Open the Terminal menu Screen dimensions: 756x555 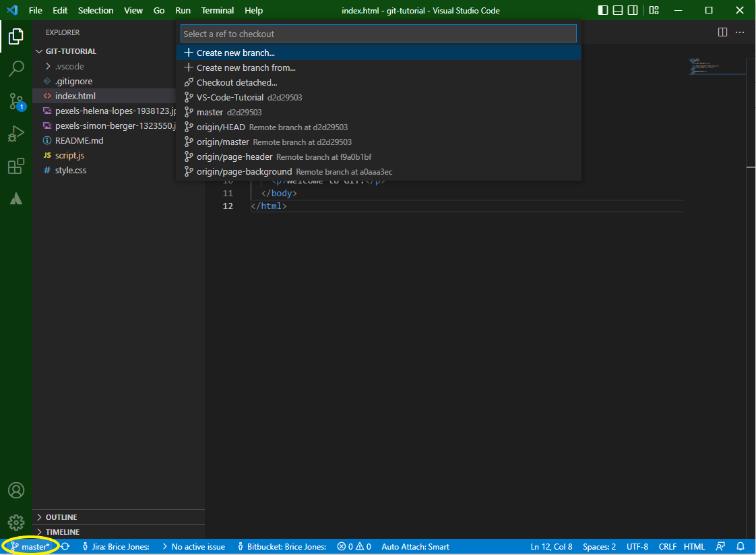point(218,10)
